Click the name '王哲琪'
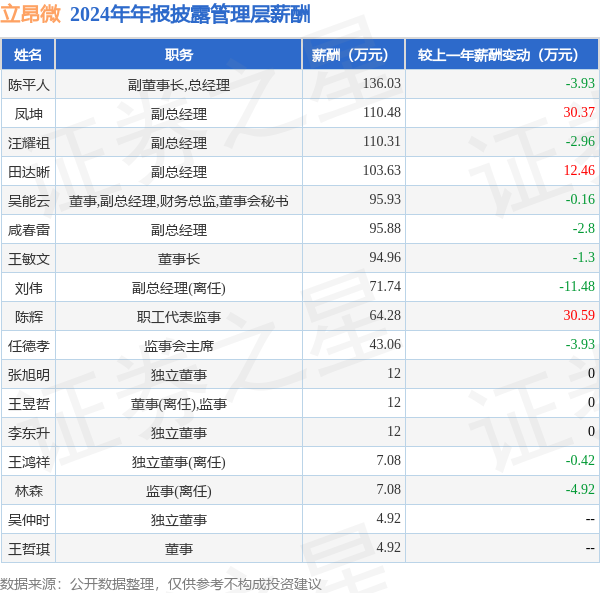Viewport: 600px width, 593px height. [29, 549]
